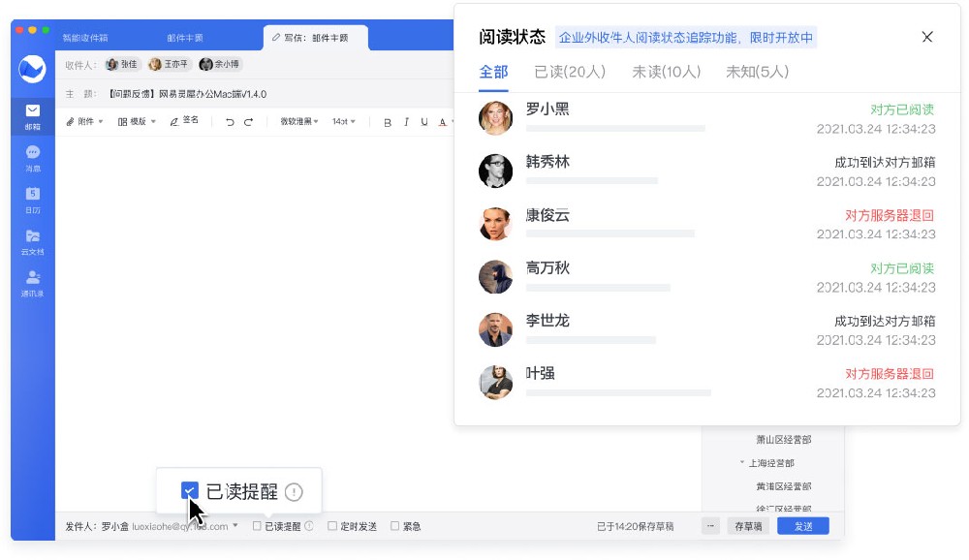Click the redo arrow in editor toolbar
Screen dimensions: 969x560
(249, 122)
